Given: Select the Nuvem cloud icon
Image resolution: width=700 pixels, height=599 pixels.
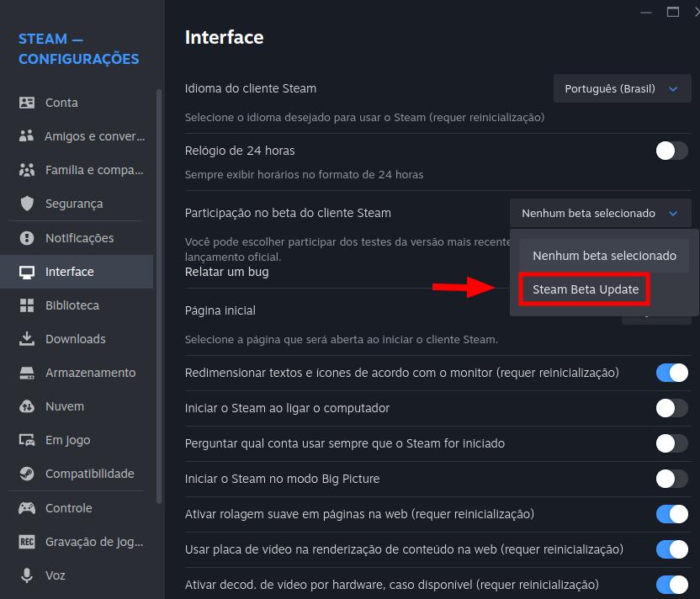Looking at the screenshot, I should (x=27, y=406).
